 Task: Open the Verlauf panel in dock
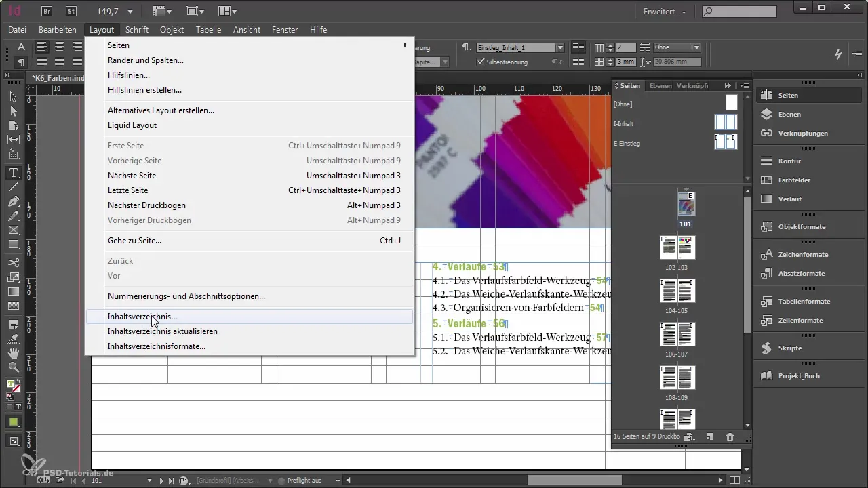pyautogui.click(x=789, y=199)
